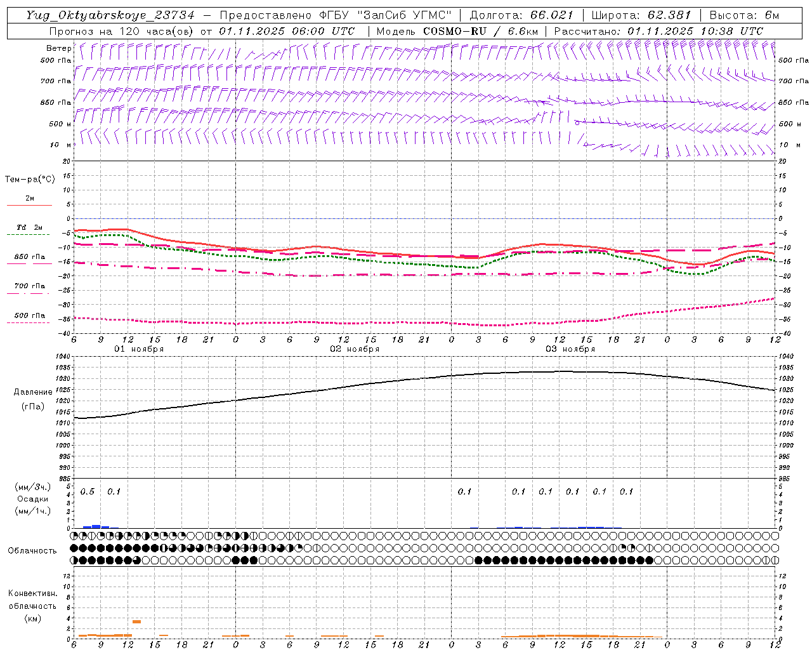
Task: Select the 02 ноября date label
Action: coord(355,348)
